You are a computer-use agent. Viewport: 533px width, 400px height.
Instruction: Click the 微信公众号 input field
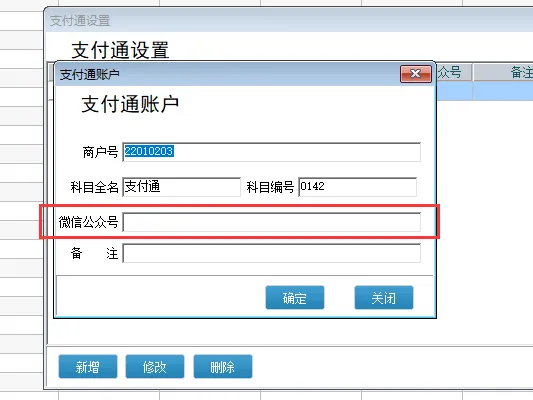[x=271, y=222]
